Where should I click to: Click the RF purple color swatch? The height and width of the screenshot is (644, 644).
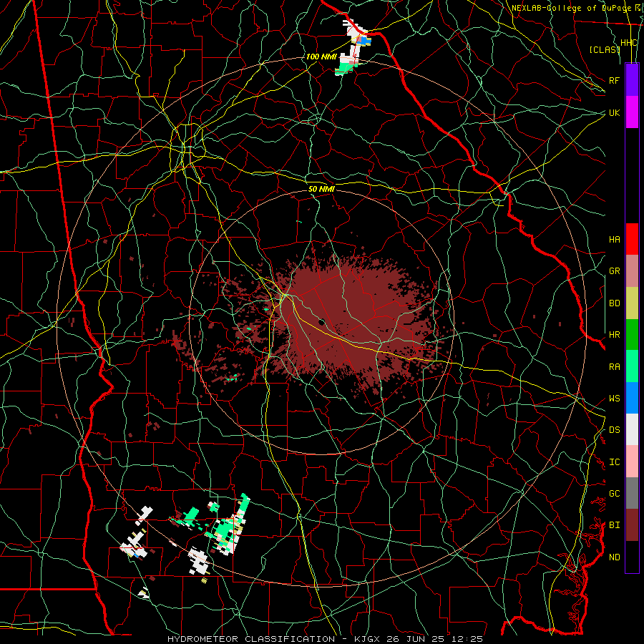point(632,80)
